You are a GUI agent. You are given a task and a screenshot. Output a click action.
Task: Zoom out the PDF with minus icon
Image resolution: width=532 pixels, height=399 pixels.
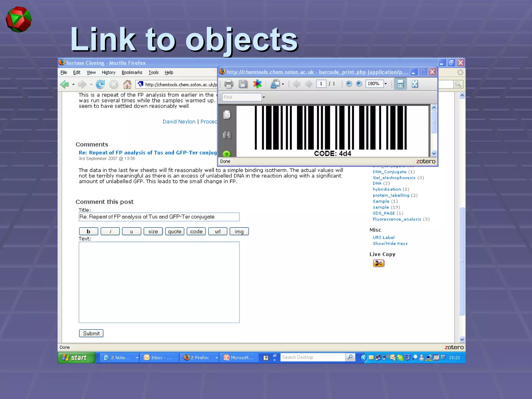pos(349,84)
